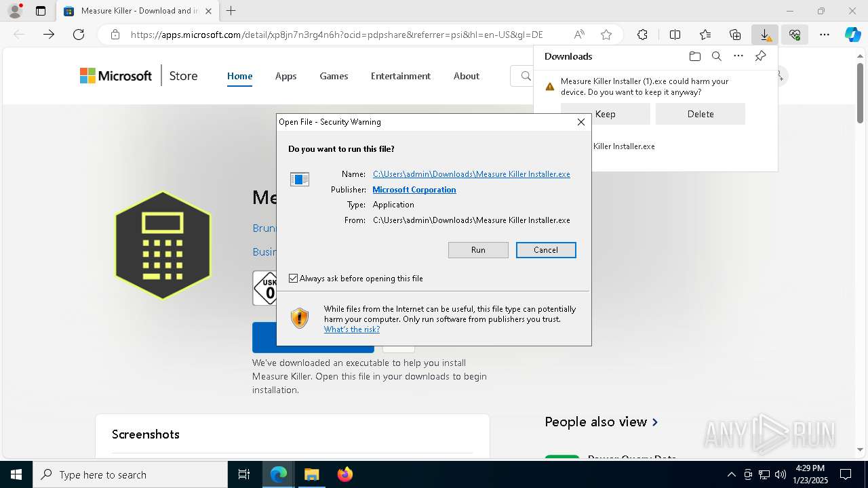Screen dimensions: 868x488
Task: Toggle the Read aloud icon
Action: (x=579, y=35)
